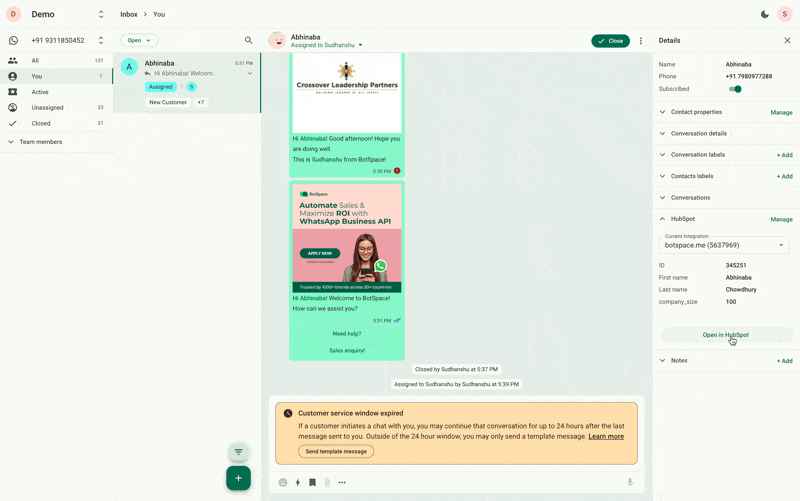
Task: Open Crossover Leadership Partners image
Action: coord(347,93)
